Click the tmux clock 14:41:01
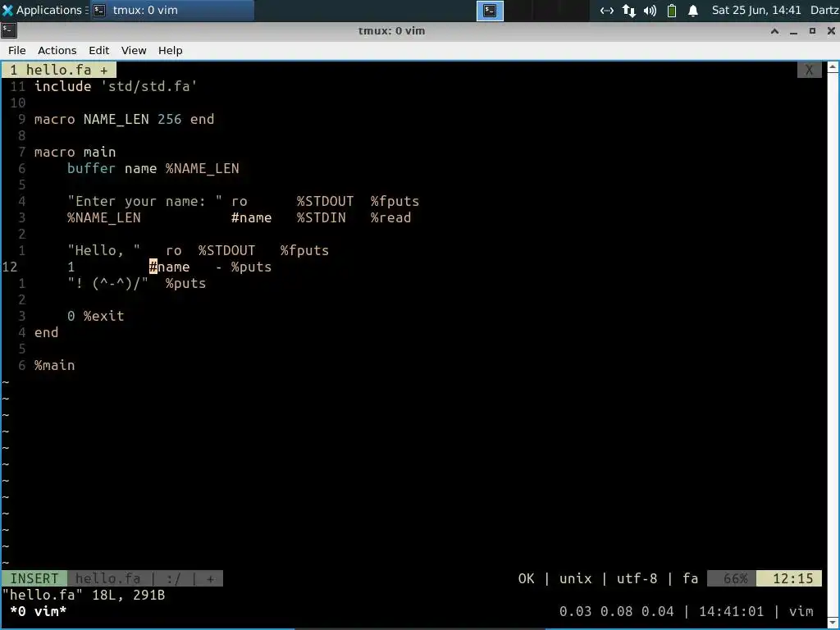Screen dimensions: 840x630 (x=731, y=611)
